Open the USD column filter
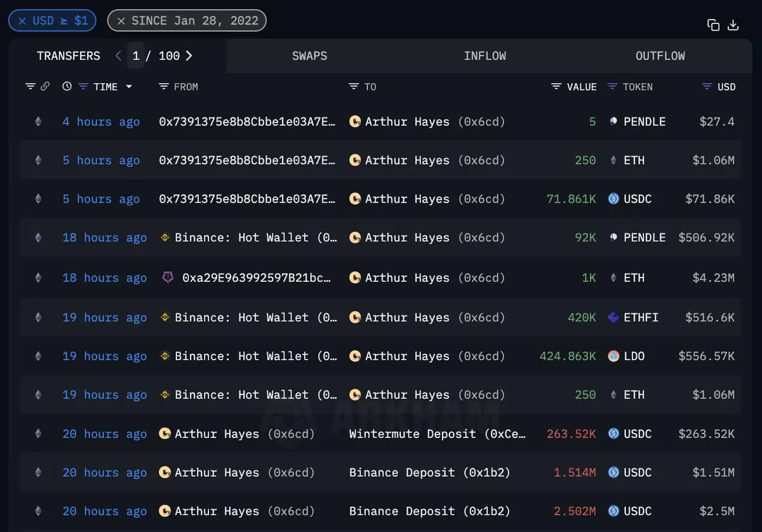762x532 pixels. point(707,86)
